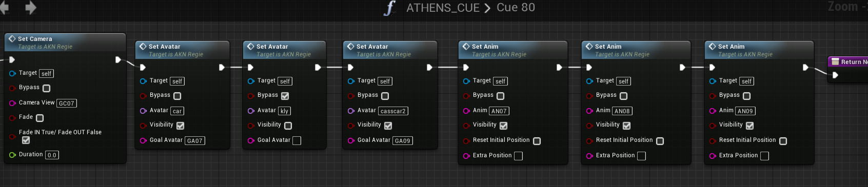Viewport: 868px width, 187px height.
Task: Click the Cue 80 breadcrumb label
Action: tap(516, 8)
